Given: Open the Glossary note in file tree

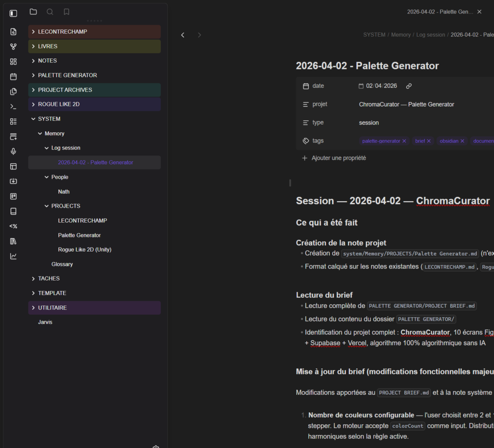Looking at the screenshot, I should [x=62, y=264].
